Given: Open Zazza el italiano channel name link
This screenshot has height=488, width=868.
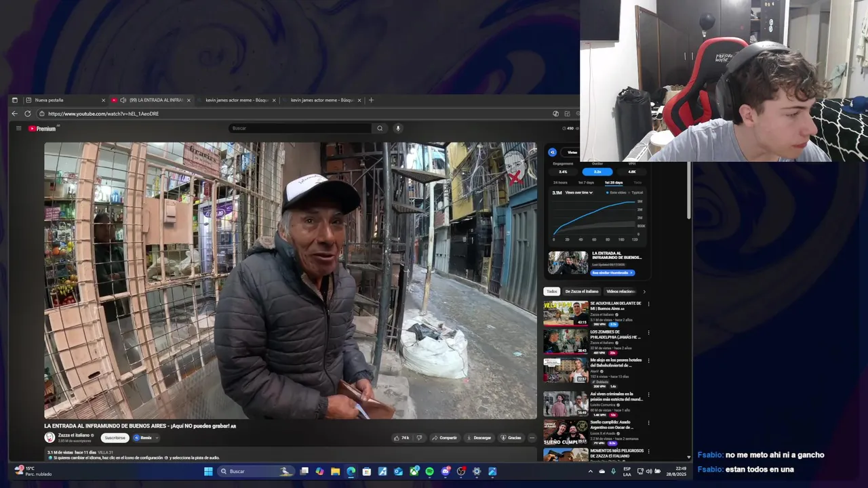Looking at the screenshot, I should click(73, 435).
